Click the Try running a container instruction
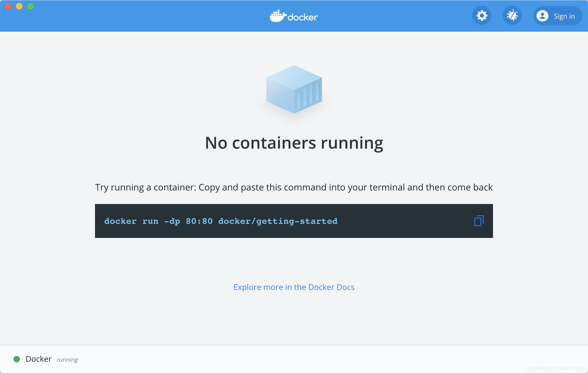This screenshot has height=373, width=588. (294, 187)
